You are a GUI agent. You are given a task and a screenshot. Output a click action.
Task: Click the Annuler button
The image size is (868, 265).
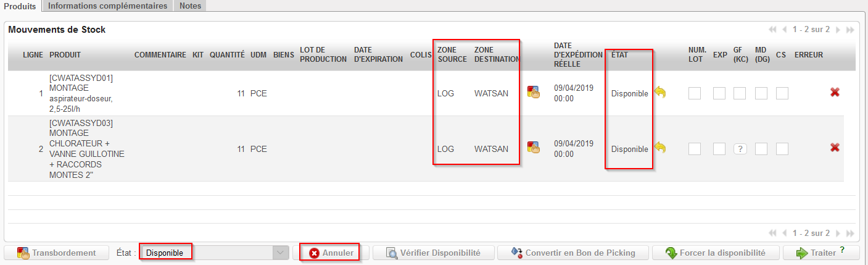(x=331, y=253)
